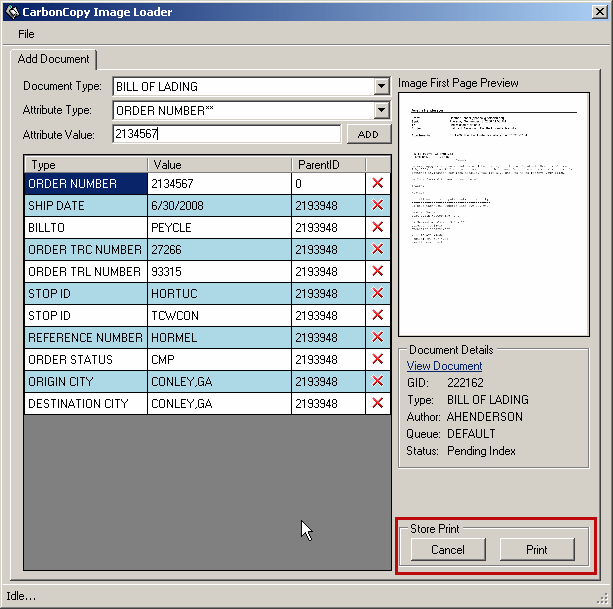Image resolution: width=613 pixels, height=609 pixels.
Task: Click the first page preview thumbnail
Action: (x=493, y=213)
